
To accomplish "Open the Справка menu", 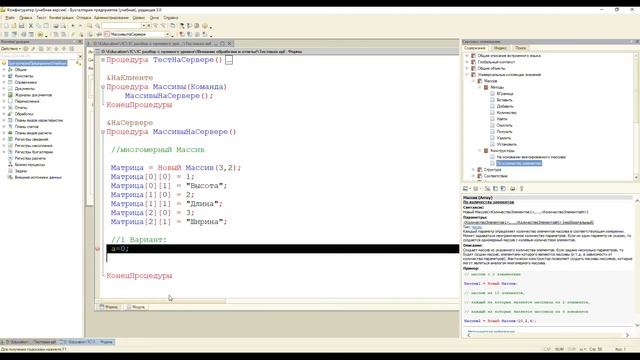I will 171,18.
